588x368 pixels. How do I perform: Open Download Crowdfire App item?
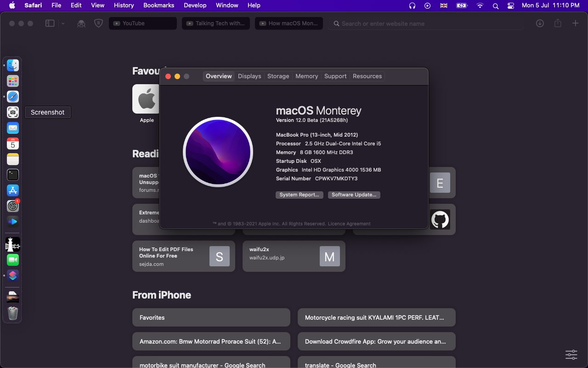tap(377, 341)
